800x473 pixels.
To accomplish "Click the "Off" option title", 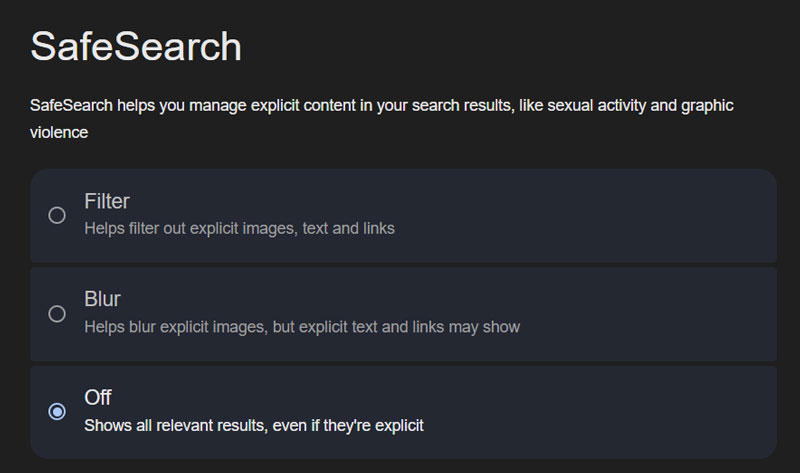I will tap(97, 397).
